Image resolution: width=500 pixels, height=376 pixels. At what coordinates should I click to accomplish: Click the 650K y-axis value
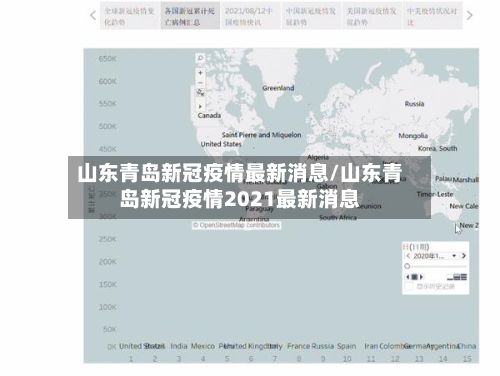tap(107, 59)
